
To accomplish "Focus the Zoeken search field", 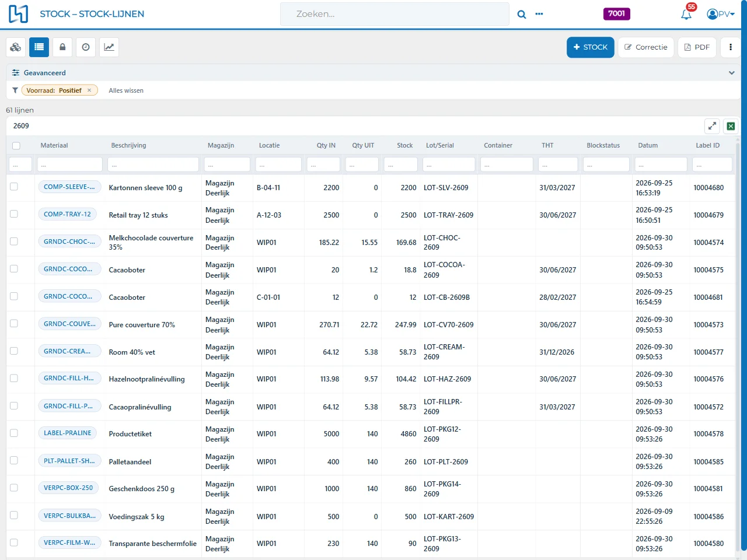I will pos(395,14).
